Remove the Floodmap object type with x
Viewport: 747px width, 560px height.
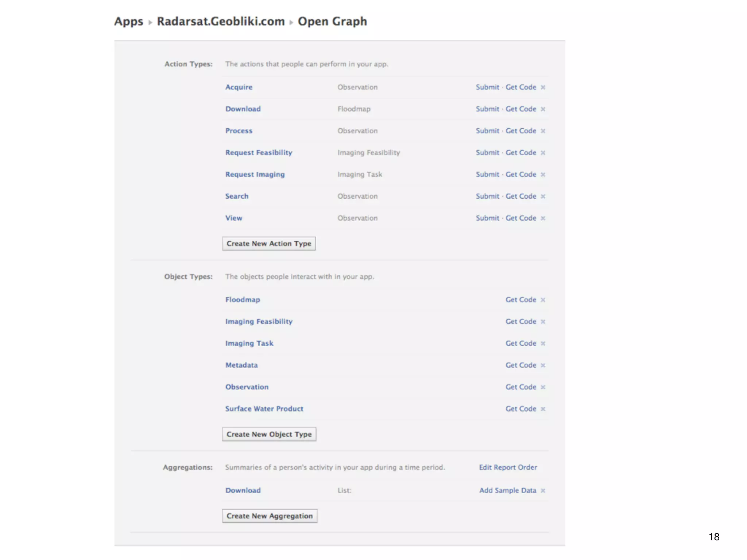coord(543,300)
